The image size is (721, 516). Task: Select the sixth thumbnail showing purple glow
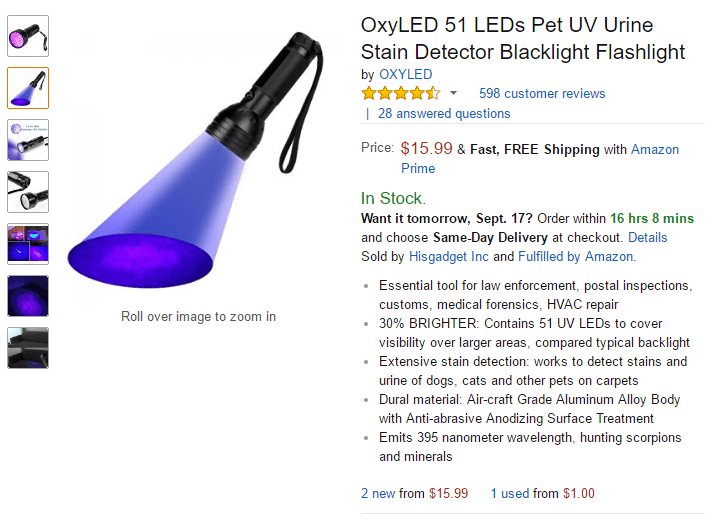tap(28, 296)
